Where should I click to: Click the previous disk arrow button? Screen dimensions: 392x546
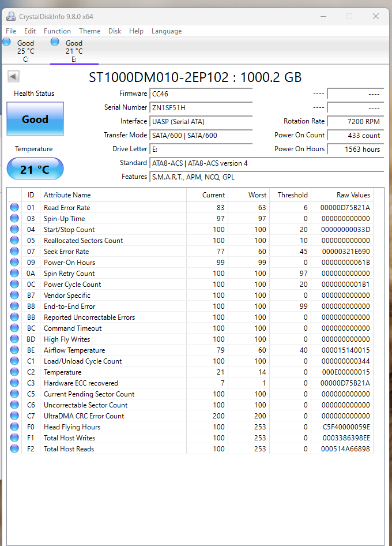(x=14, y=77)
